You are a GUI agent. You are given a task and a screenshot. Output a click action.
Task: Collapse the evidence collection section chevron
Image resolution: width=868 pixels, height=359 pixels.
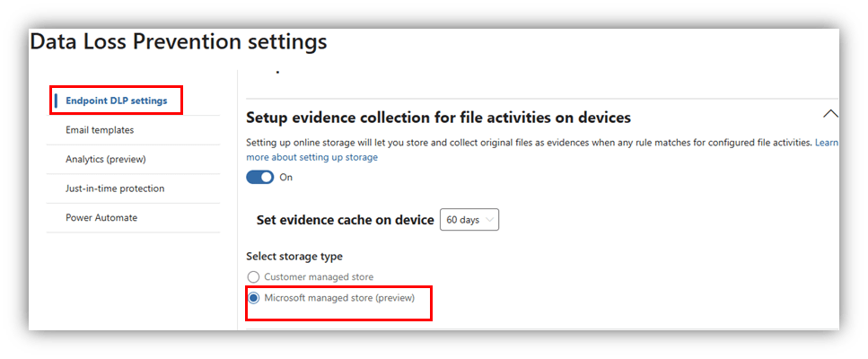830,114
